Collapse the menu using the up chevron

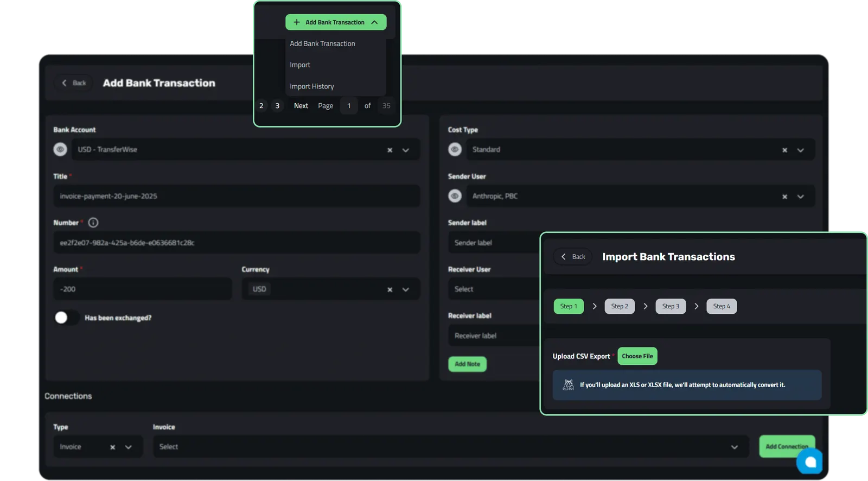[374, 22]
